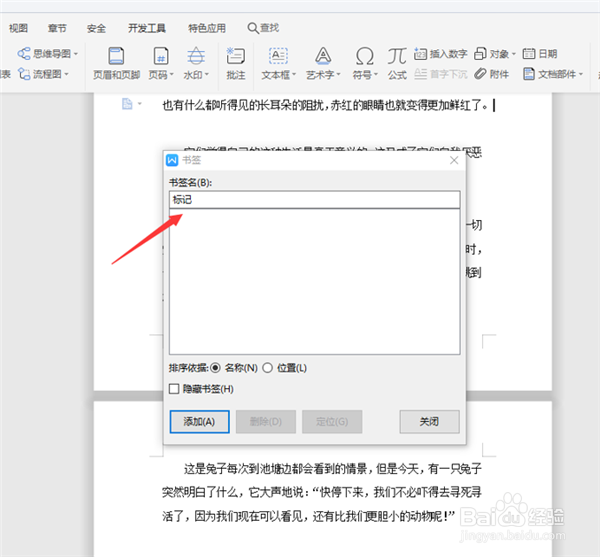Click the page icon in the document margin
The height and width of the screenshot is (557, 600).
127,104
